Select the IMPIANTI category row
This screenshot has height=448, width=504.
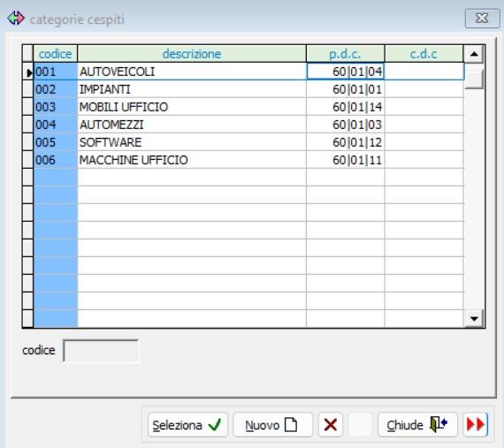[248, 89]
